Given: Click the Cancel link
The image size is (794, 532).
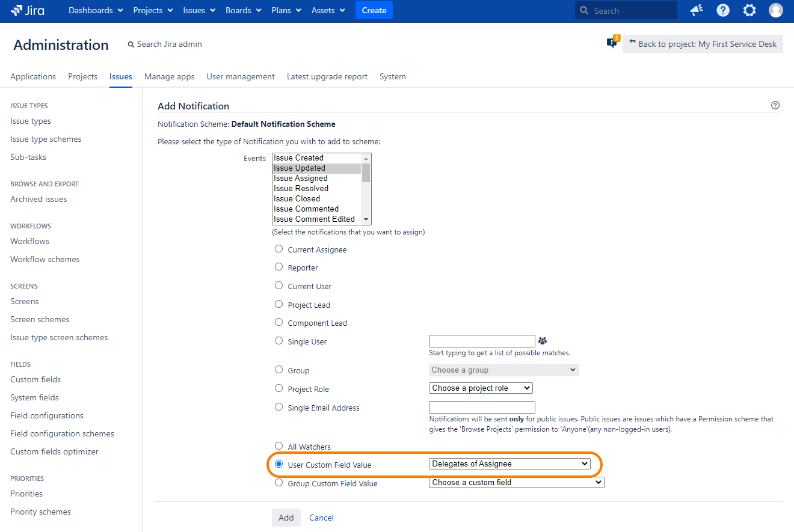Looking at the screenshot, I should click(x=321, y=518).
